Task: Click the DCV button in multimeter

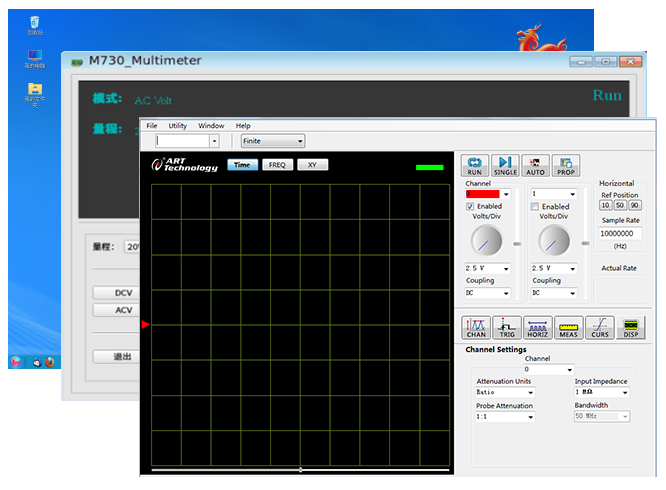Action: click(123, 294)
